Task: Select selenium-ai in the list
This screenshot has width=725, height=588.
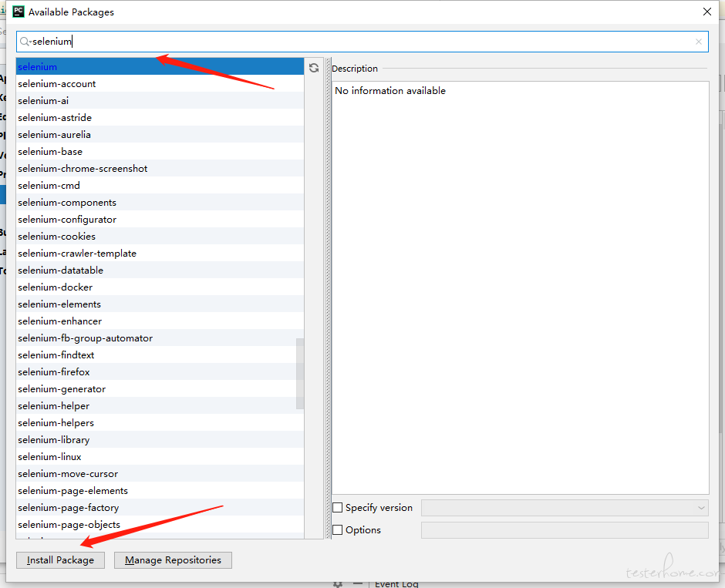Action: coord(160,101)
